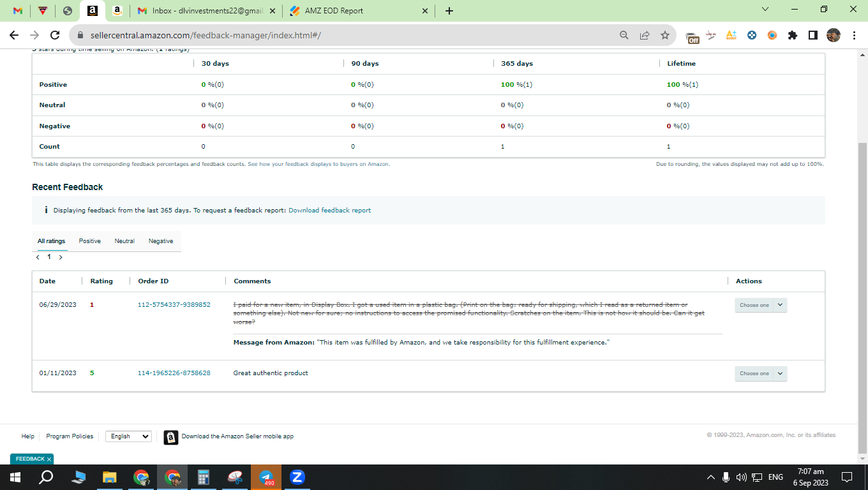Open Windows taskbar search
The height and width of the screenshot is (490, 868).
tap(46, 477)
